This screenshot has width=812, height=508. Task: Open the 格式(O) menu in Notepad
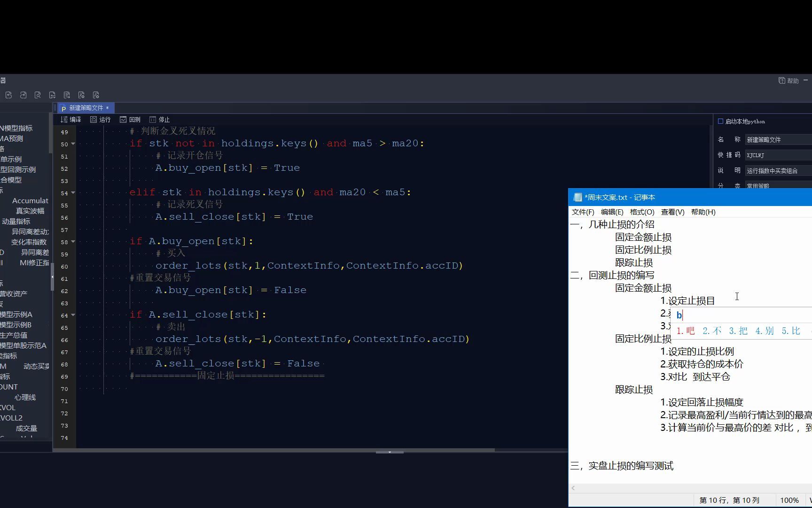click(x=641, y=212)
